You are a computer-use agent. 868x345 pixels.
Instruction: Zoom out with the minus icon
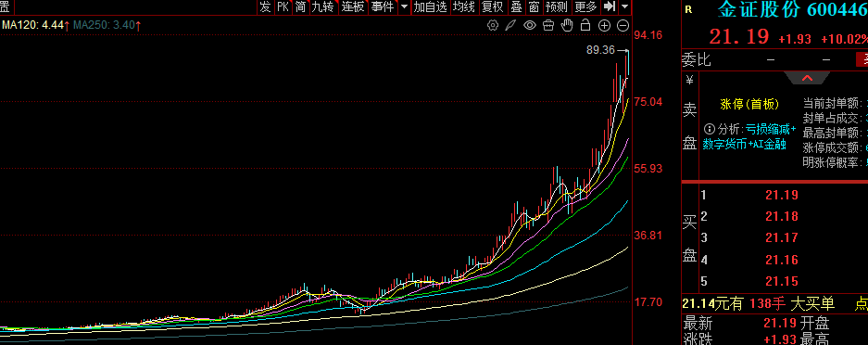click(x=623, y=25)
